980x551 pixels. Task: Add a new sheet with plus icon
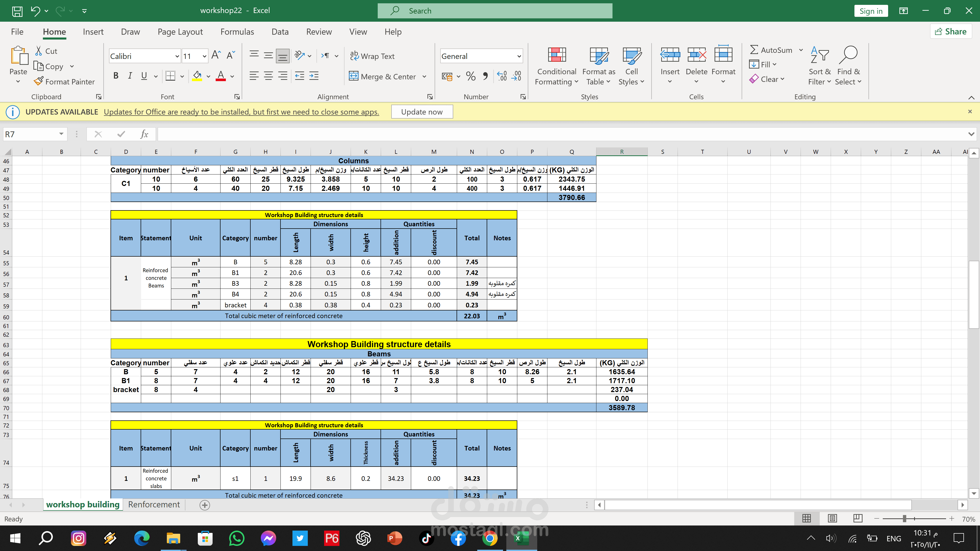(x=205, y=505)
